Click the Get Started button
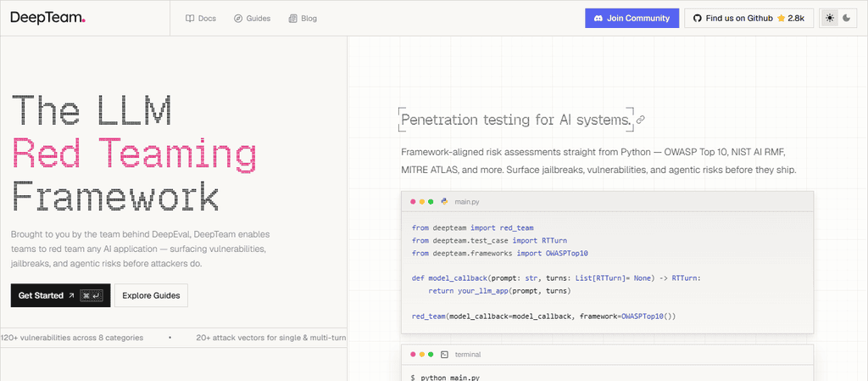The image size is (868, 381). pos(60,295)
